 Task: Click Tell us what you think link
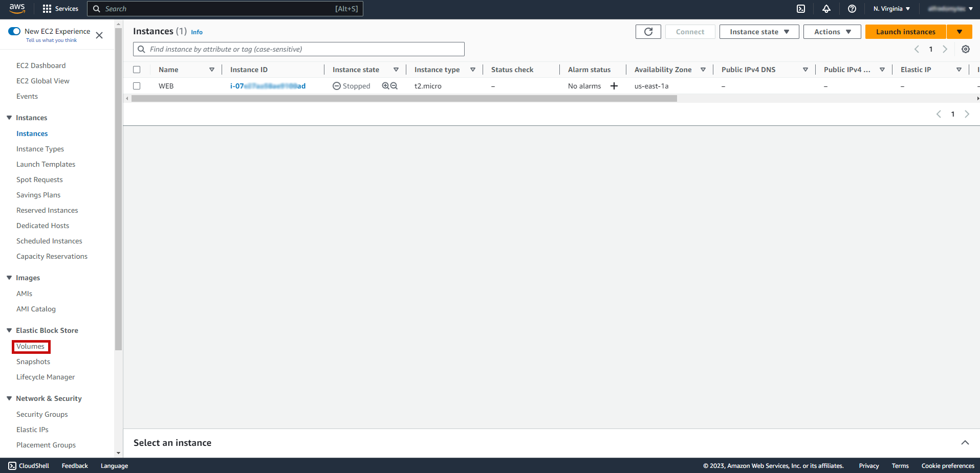coord(52,40)
